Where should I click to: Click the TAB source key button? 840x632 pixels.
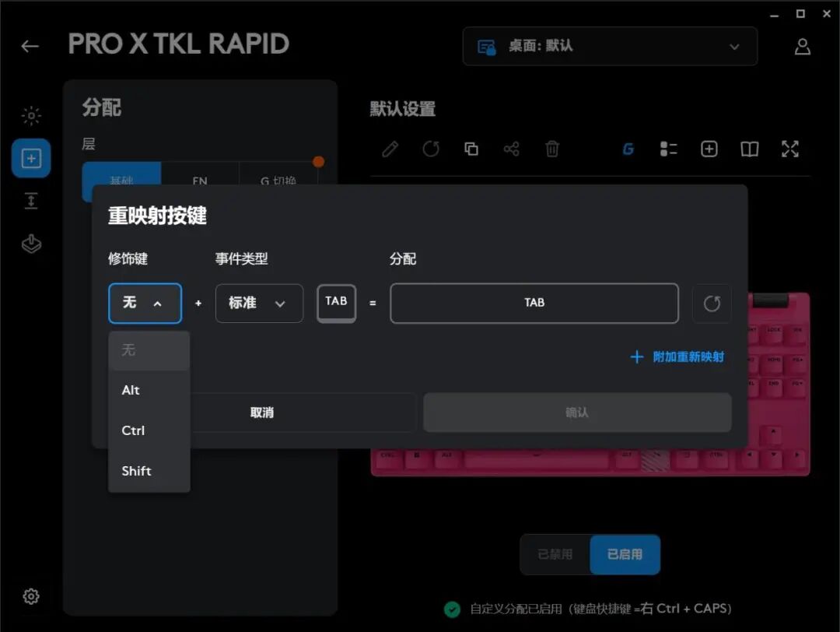[336, 304]
